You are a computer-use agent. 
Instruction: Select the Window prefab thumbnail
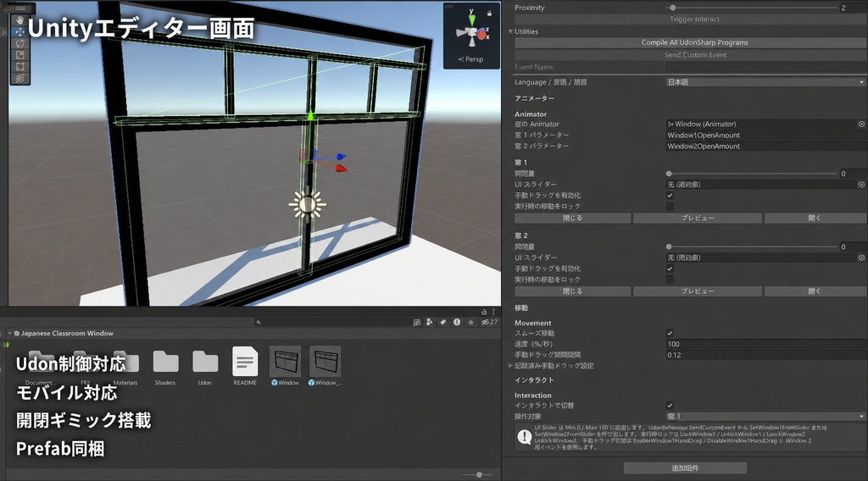point(286,362)
